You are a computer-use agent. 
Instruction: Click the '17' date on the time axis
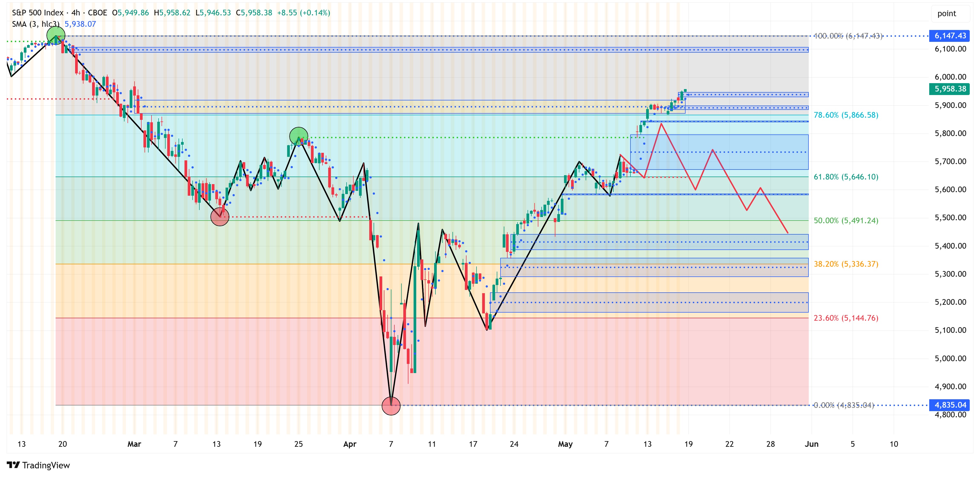click(x=473, y=444)
